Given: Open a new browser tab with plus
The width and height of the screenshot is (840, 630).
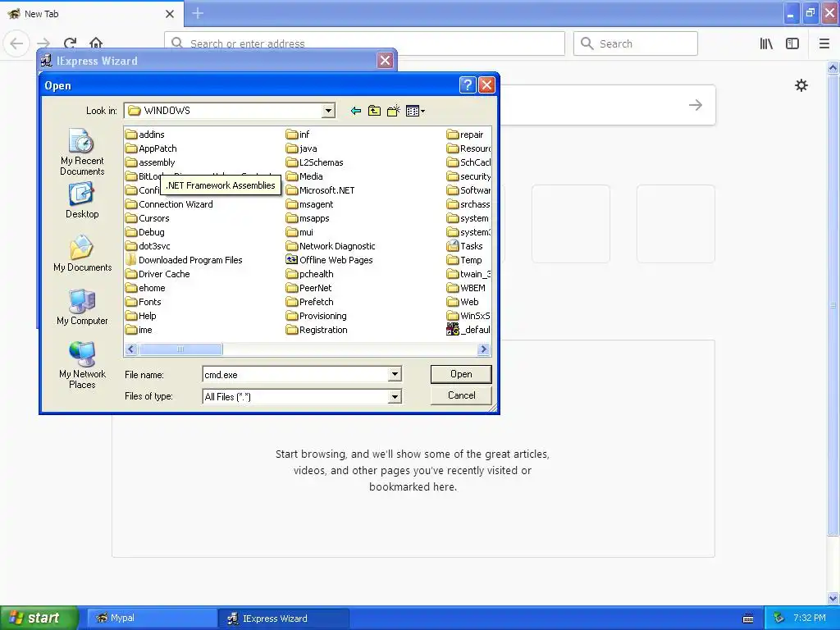Looking at the screenshot, I should (198, 13).
